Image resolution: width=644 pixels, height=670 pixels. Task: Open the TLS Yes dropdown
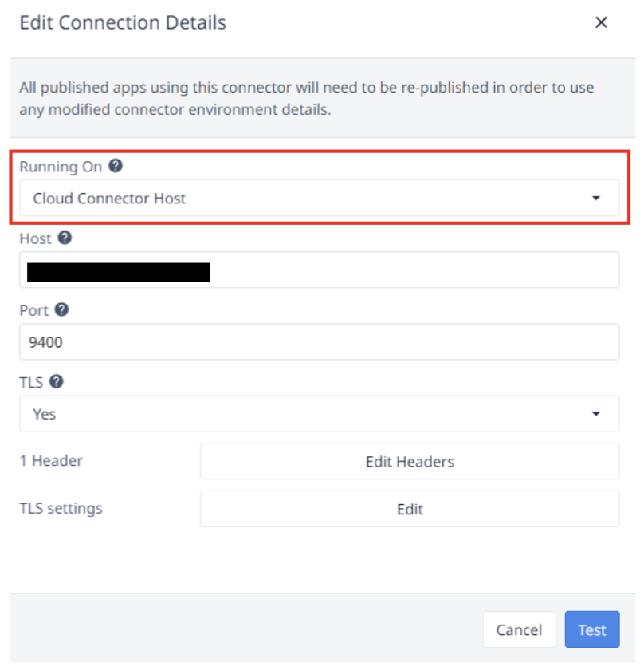[x=319, y=414]
